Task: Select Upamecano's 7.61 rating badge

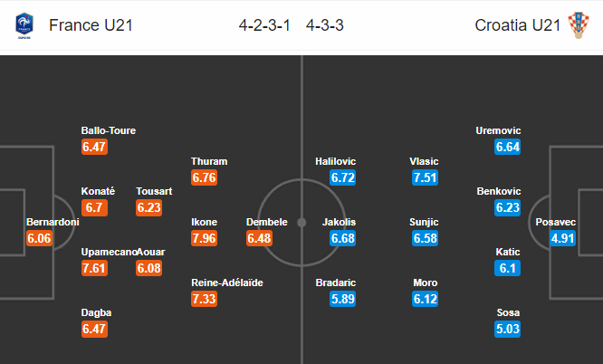Action: [x=94, y=268]
